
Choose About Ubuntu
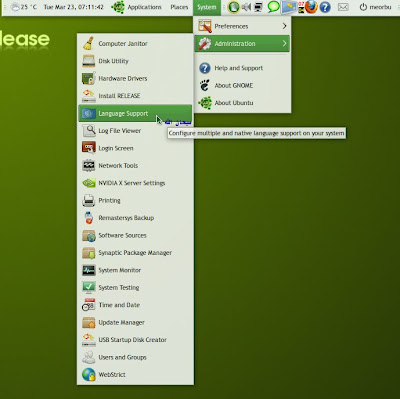[x=242, y=103]
